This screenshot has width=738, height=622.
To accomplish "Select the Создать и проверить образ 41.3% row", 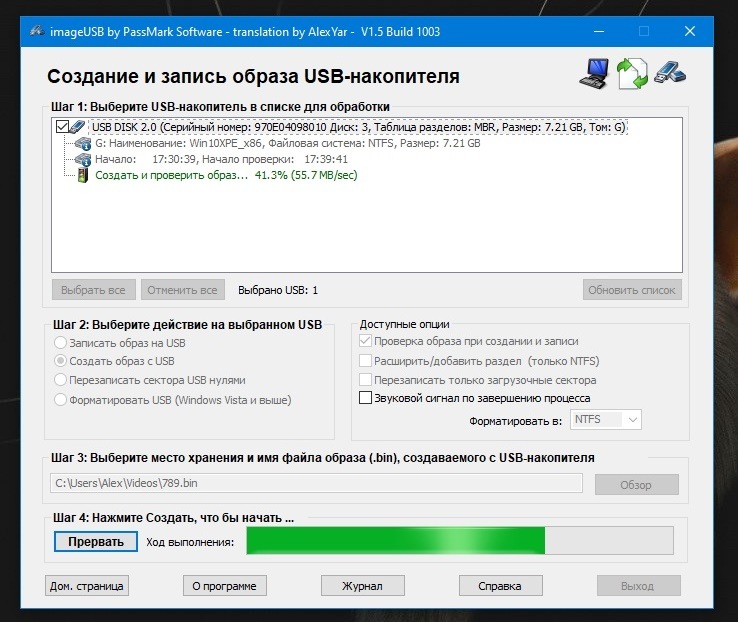I will (226, 175).
